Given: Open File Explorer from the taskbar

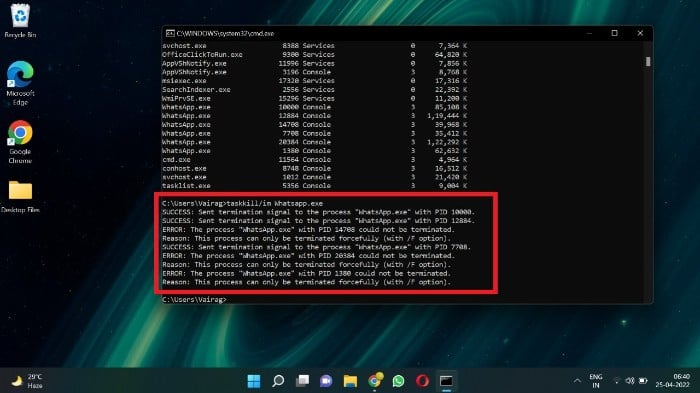Looking at the screenshot, I should (x=350, y=381).
